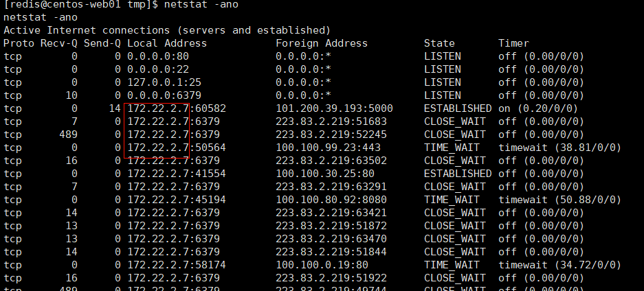
Task: Click the Local Address column header
Action: pos(167,43)
